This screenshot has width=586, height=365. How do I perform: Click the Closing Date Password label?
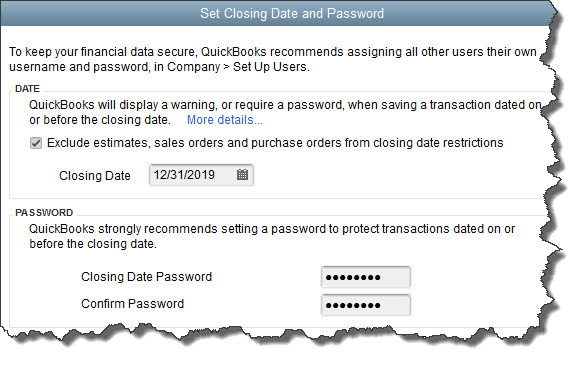coord(146,277)
